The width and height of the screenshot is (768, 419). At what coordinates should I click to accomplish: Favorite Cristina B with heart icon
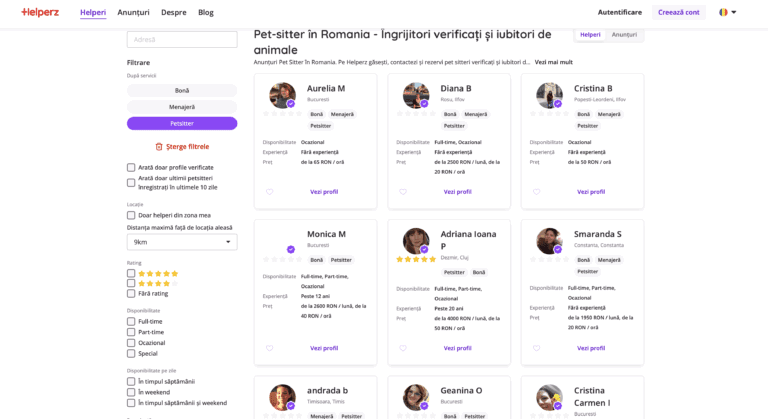click(536, 192)
